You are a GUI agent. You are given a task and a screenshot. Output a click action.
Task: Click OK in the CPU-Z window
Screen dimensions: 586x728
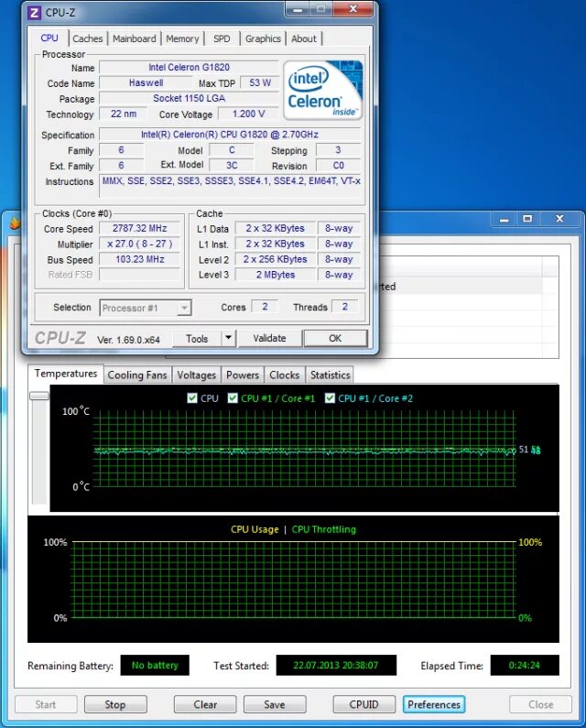[335, 338]
